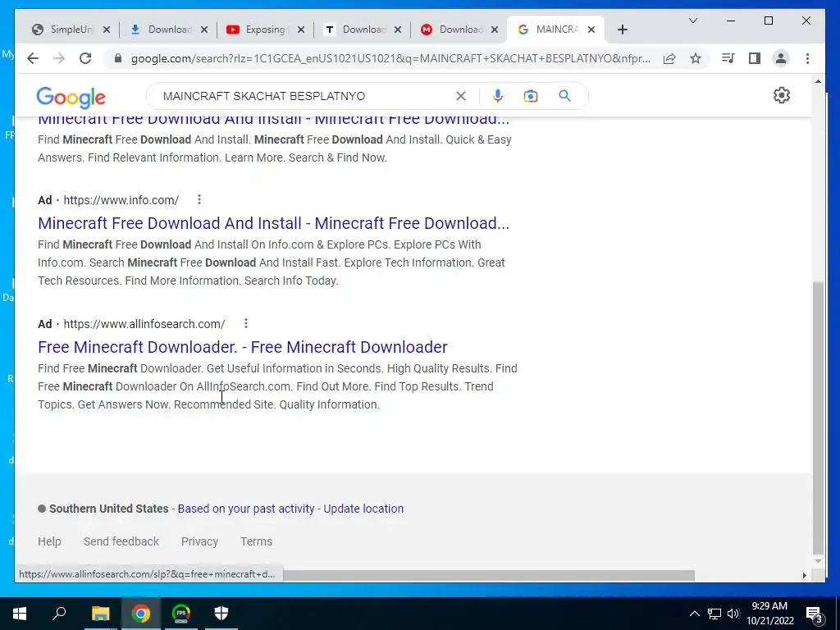
Task: Click the Chrome taskbar icon
Action: [140, 614]
